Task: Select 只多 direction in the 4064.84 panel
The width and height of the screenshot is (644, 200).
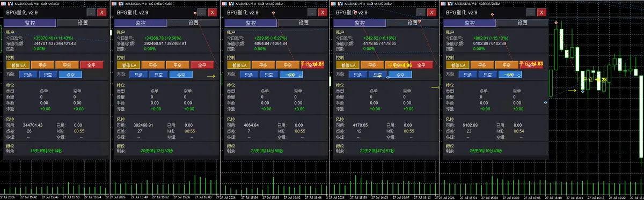Action: 250,75
